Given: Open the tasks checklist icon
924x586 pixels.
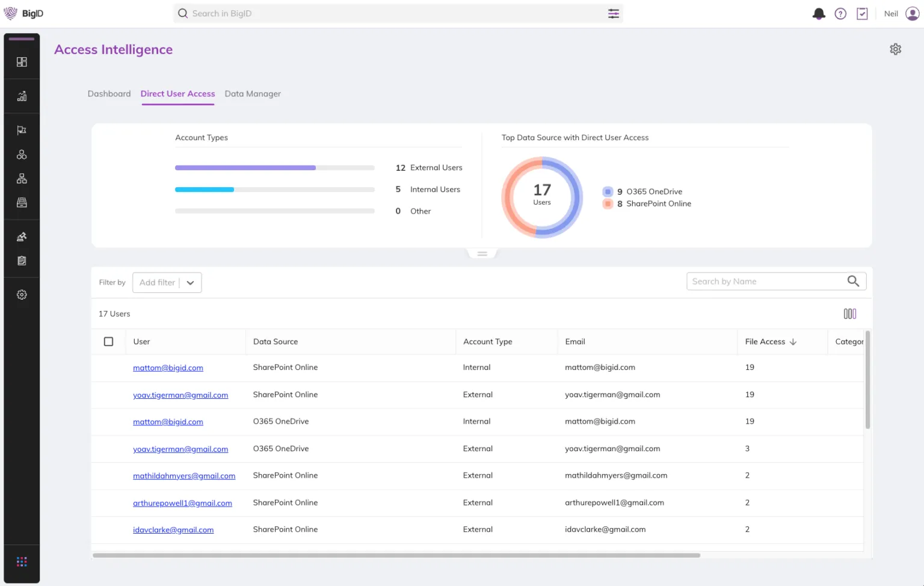Looking at the screenshot, I should tap(862, 13).
